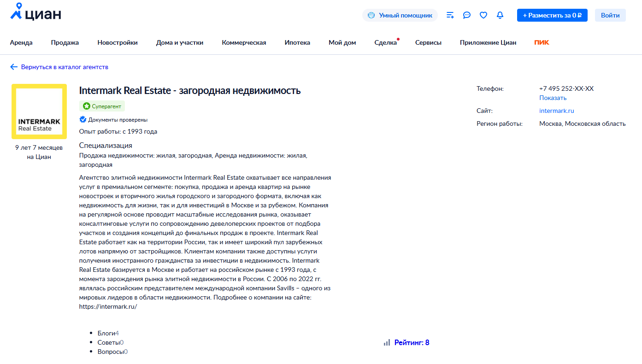Click the rating bars icon
Viewport: 642px width, 364px height.
[x=387, y=343]
